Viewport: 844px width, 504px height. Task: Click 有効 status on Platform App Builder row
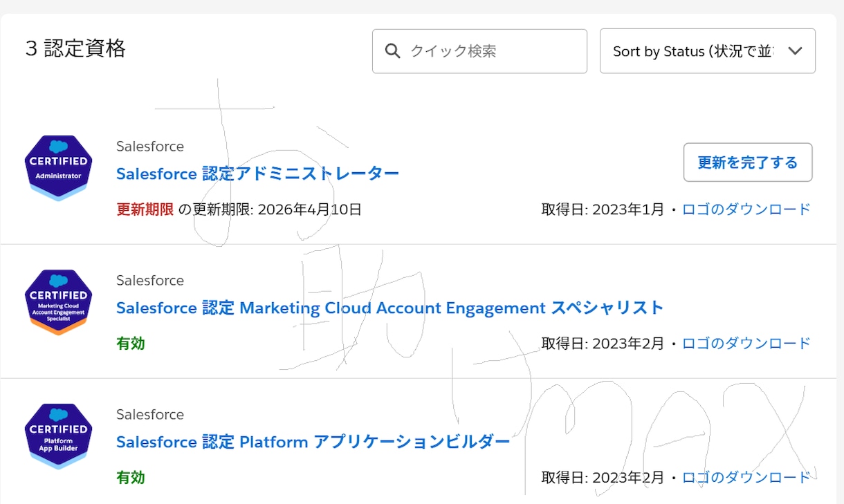(131, 478)
